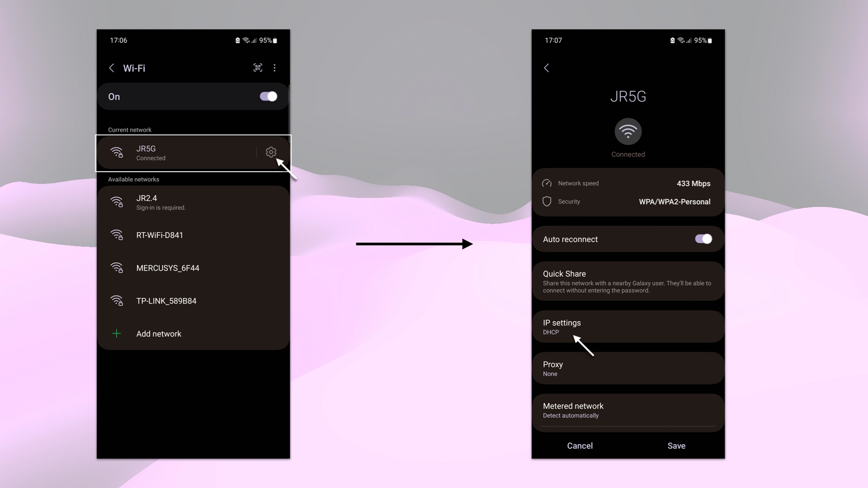Open the QR code scanner for Wi-Fi
This screenshot has width=868, height=488.
click(x=258, y=68)
